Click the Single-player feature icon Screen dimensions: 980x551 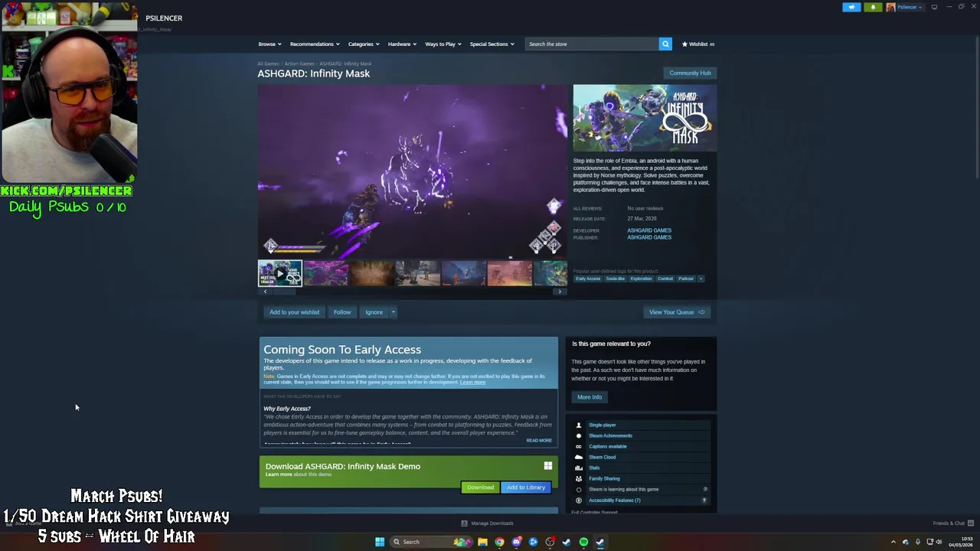(579, 425)
